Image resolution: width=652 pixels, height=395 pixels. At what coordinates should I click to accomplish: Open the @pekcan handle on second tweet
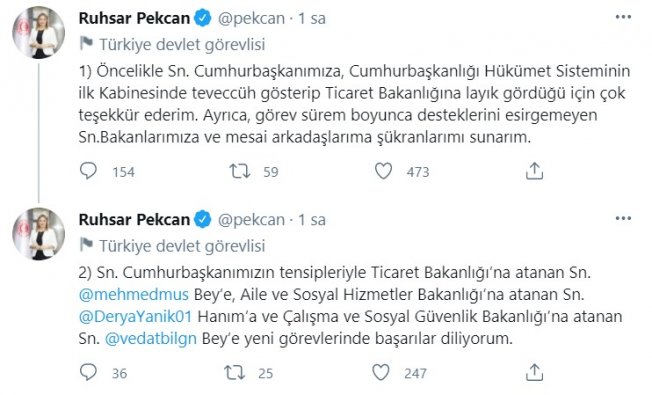251,220
